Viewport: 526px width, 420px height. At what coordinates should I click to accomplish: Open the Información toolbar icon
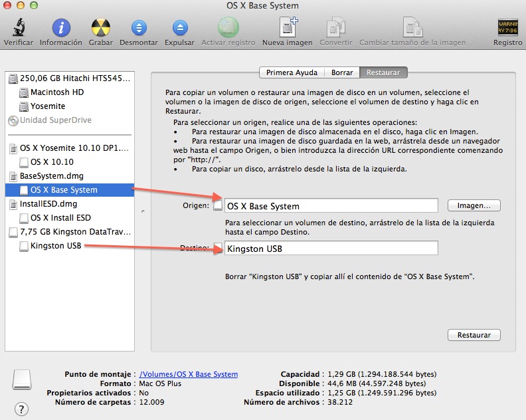click(x=61, y=27)
